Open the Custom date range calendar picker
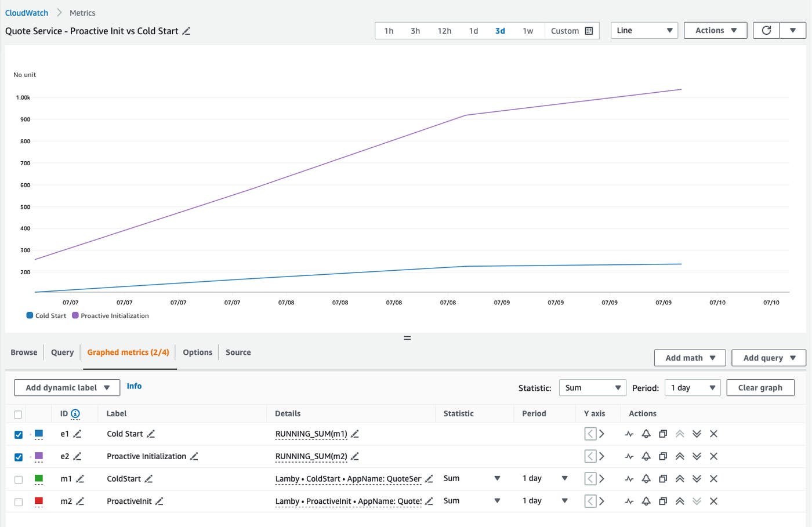Image resolution: width=812 pixels, height=527 pixels. click(x=590, y=30)
